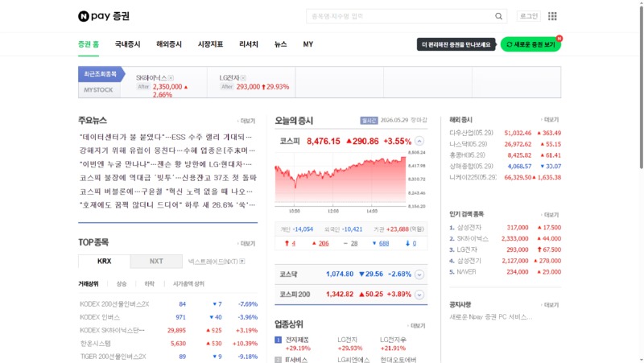This screenshot has width=644, height=363.
Task: Open the 국내증시 menu
Action: tap(127, 44)
